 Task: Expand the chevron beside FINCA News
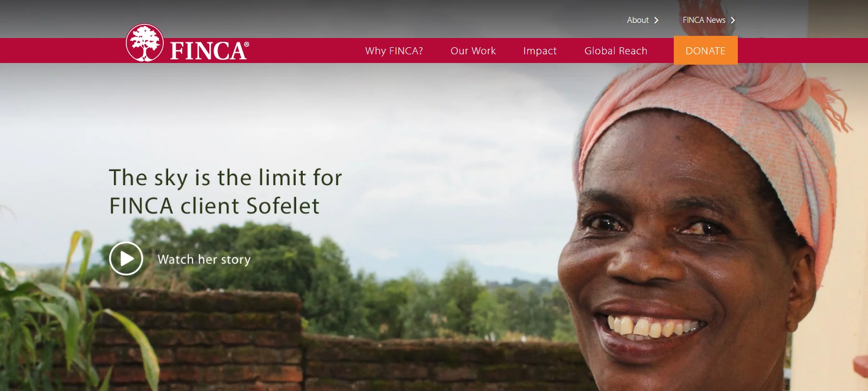(x=732, y=20)
